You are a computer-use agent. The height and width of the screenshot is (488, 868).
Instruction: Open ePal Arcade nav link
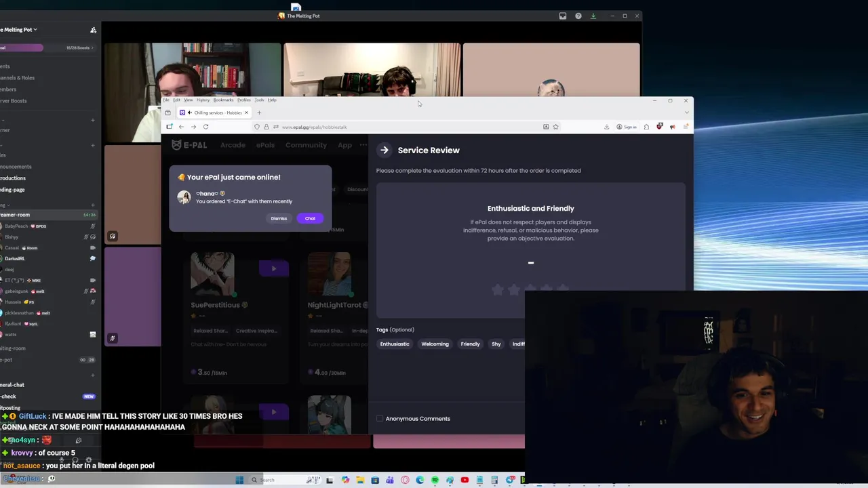tap(233, 145)
